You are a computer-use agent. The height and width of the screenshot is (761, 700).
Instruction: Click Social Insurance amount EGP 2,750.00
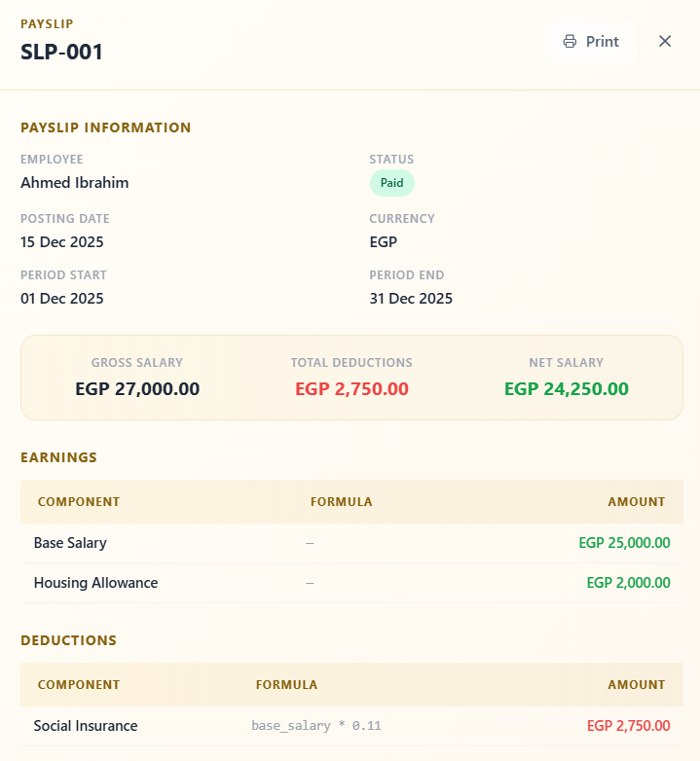[x=629, y=726]
